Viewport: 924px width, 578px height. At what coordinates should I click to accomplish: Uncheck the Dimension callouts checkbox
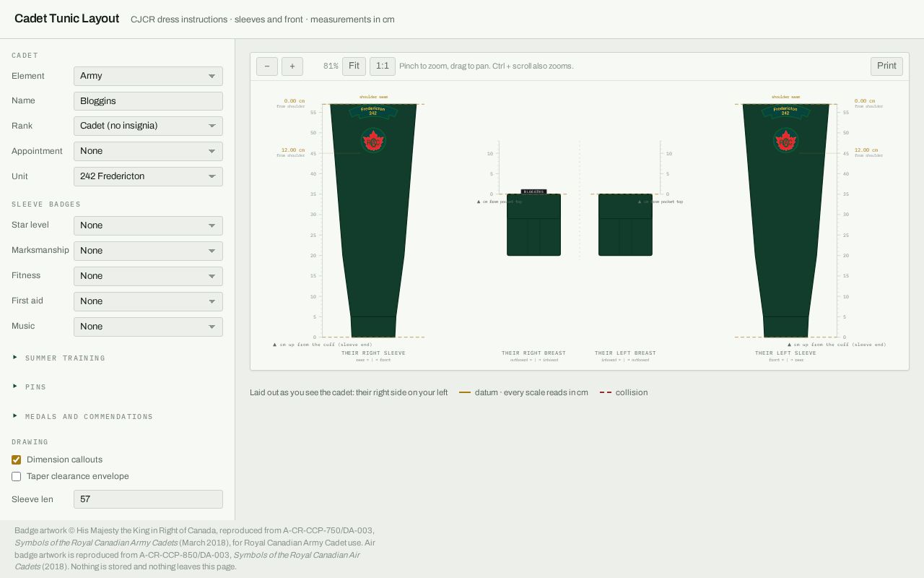16,460
